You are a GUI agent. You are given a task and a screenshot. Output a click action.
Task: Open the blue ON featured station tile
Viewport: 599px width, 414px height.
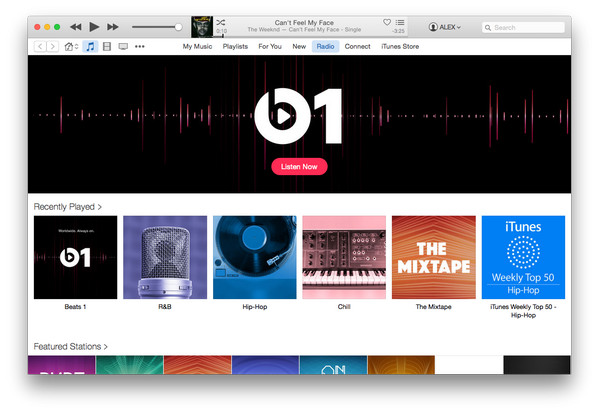(333, 365)
